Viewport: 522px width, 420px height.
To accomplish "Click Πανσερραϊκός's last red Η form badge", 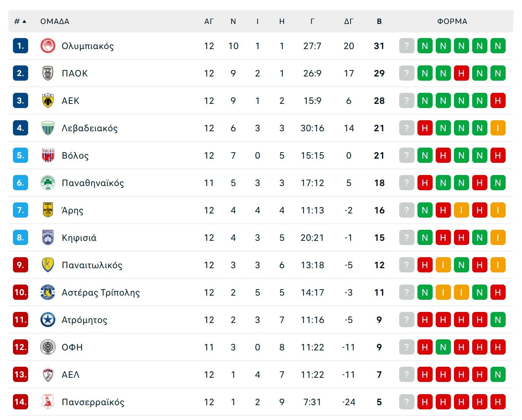I will 498,402.
